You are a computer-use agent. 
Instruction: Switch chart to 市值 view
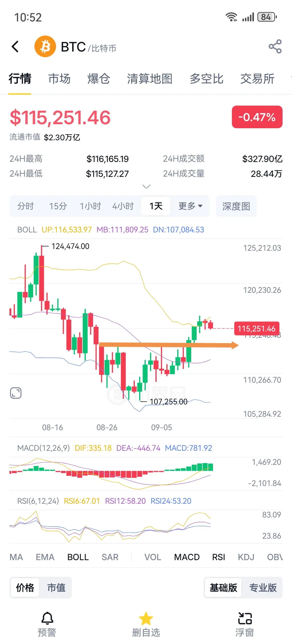[56, 588]
